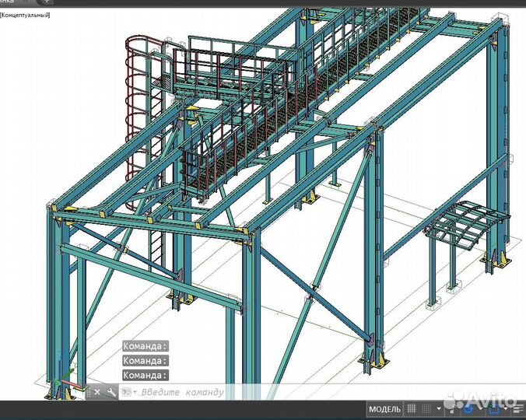Open the [Концептуальный] visual style menu
526x420 pixels.
point(25,15)
